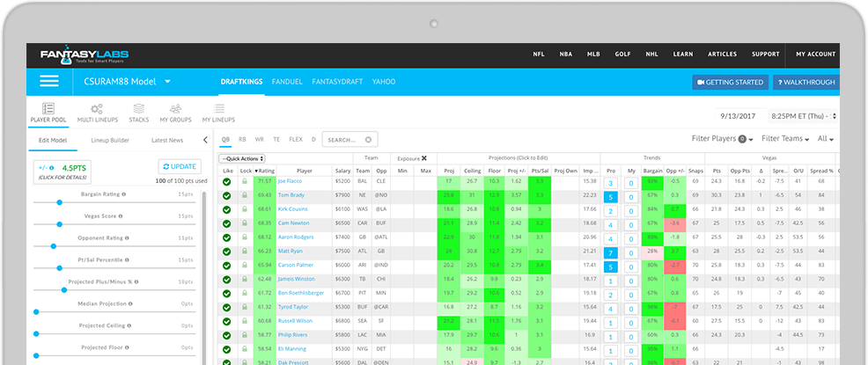Lock Tom Brady with the padlock icon

pos(245,195)
